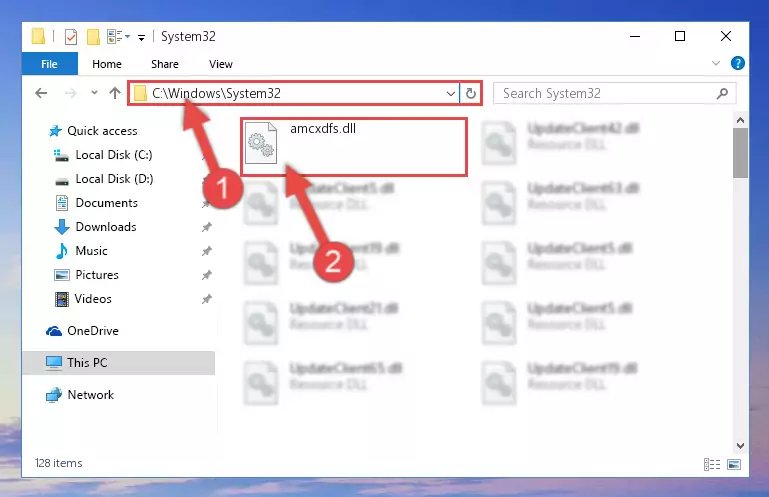Click the pin icon next to Videos
The height and width of the screenshot is (497, 769).
click(x=206, y=299)
